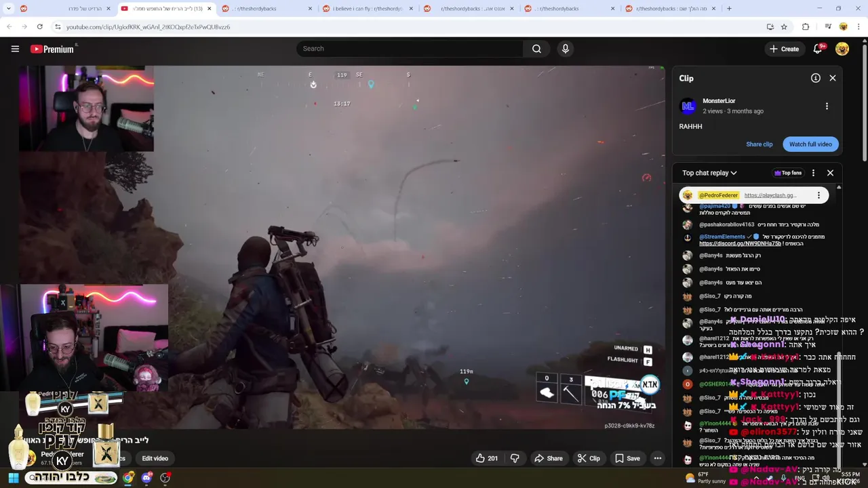Open Discord from the taskbar
Image resolution: width=868 pixels, height=488 pixels.
(146, 478)
